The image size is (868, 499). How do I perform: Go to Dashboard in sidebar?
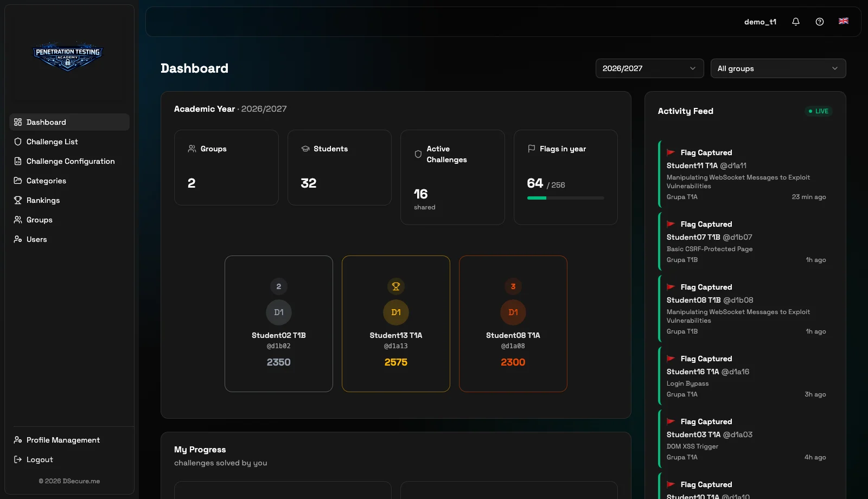tap(69, 122)
